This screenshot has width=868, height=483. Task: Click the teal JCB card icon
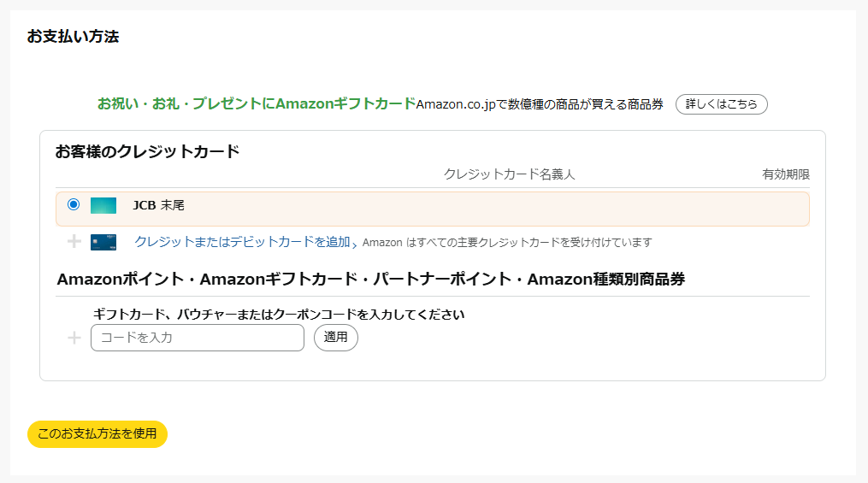click(x=103, y=205)
